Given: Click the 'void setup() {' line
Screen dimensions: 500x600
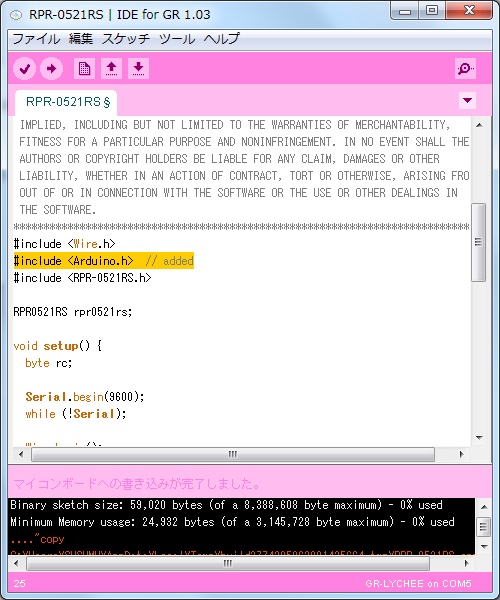Looking at the screenshot, I should pos(57,346).
